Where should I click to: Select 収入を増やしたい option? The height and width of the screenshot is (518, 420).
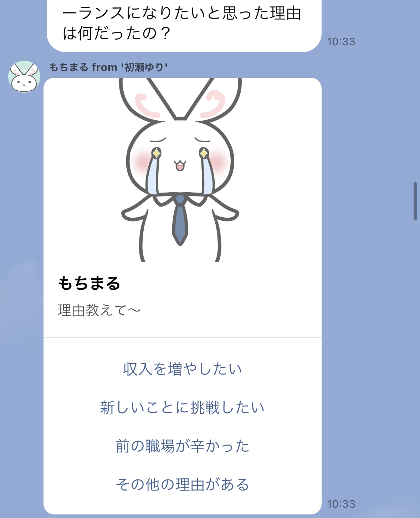pos(183,369)
